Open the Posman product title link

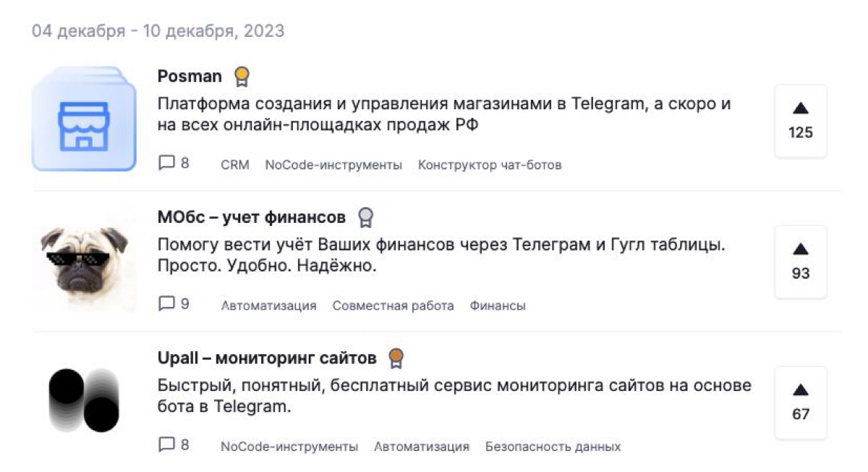click(x=190, y=75)
